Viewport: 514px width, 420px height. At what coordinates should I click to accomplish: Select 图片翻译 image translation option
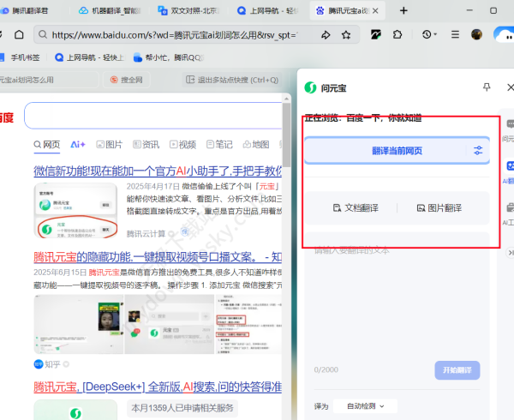438,208
